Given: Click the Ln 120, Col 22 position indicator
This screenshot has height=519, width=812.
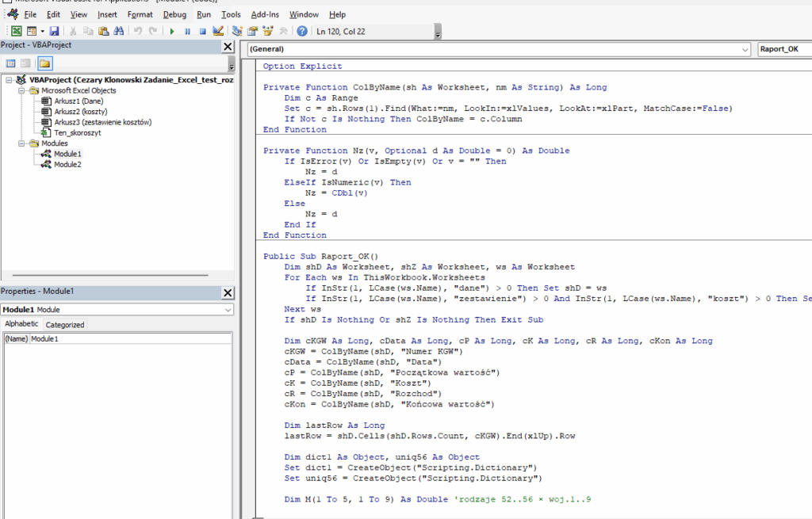Looking at the screenshot, I should click(x=341, y=31).
